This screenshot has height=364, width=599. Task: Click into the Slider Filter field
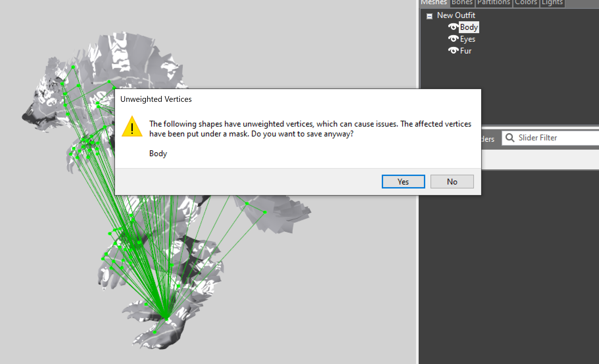click(551, 138)
